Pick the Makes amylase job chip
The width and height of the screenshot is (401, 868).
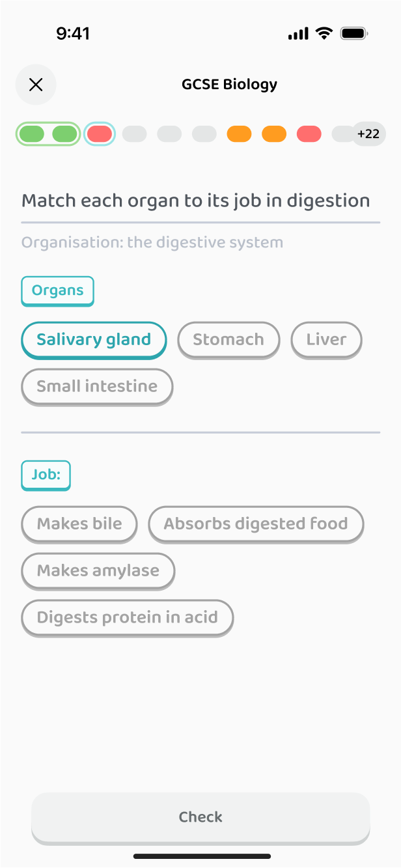point(98,571)
